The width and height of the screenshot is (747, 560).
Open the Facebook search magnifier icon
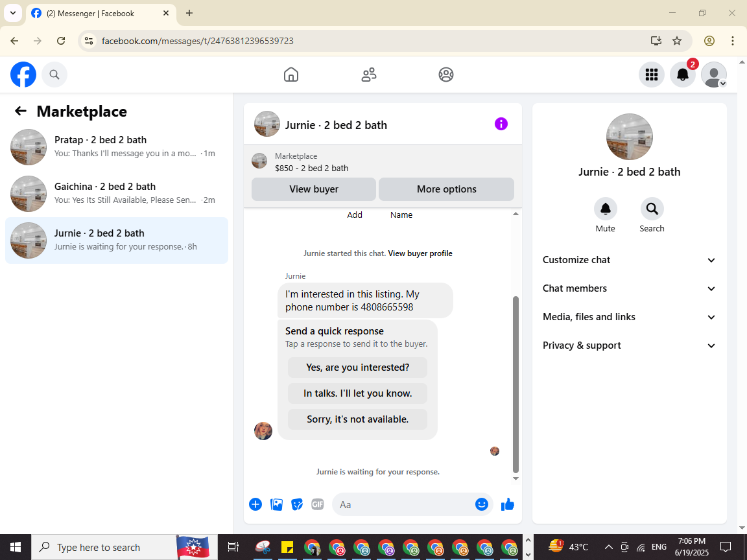(54, 75)
